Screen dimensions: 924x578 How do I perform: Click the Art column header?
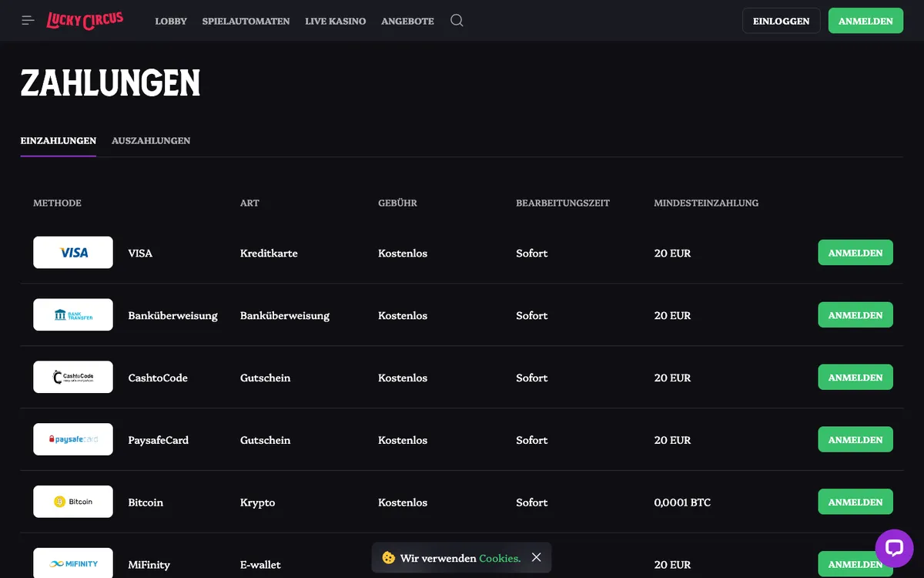click(x=249, y=203)
